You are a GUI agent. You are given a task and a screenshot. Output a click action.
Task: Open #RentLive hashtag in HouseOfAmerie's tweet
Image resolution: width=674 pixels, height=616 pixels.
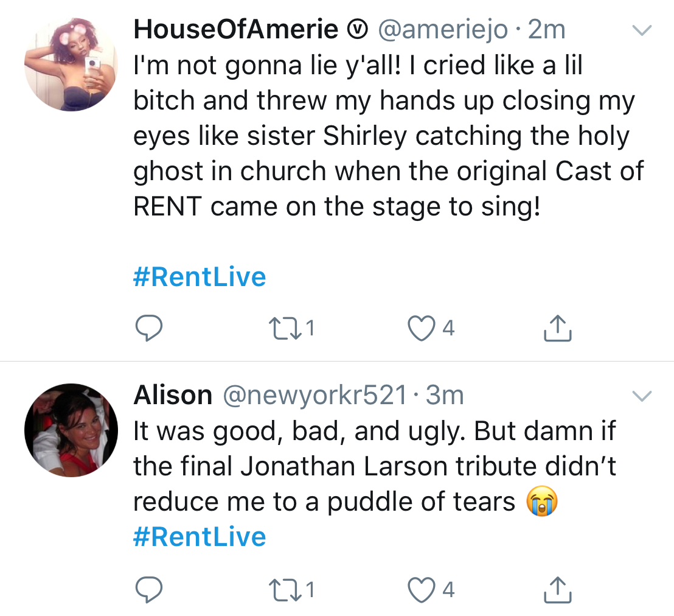(x=200, y=277)
